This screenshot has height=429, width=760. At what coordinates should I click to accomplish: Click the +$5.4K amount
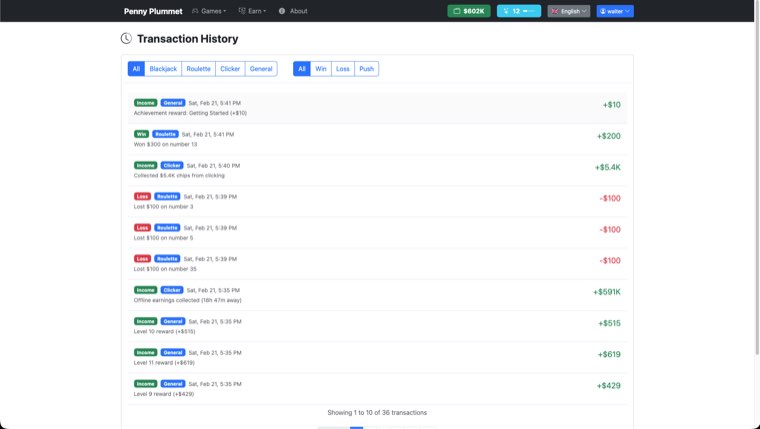(607, 167)
